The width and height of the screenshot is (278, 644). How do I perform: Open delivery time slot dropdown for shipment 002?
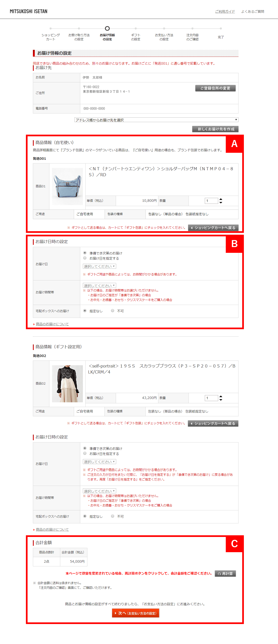99,491
